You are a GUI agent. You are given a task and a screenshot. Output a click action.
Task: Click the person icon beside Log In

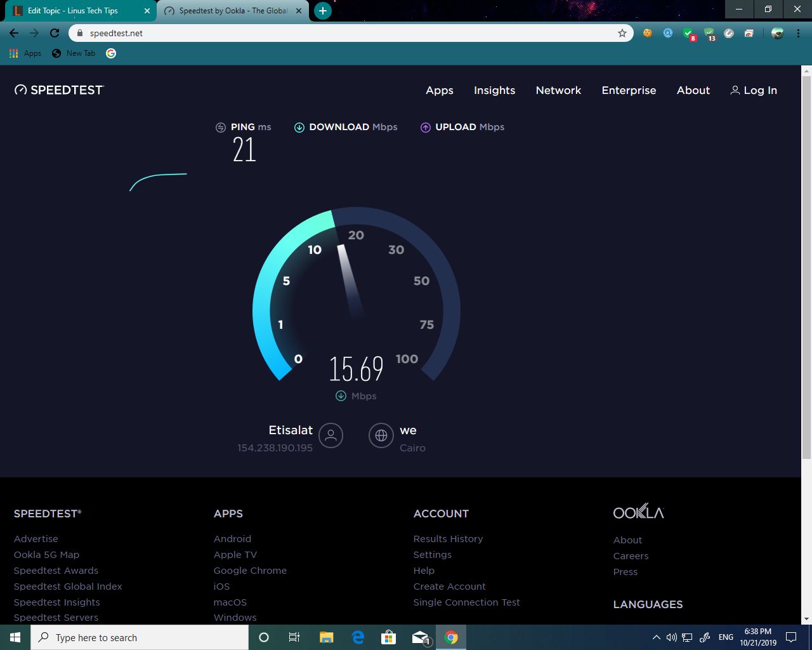pyautogui.click(x=735, y=90)
